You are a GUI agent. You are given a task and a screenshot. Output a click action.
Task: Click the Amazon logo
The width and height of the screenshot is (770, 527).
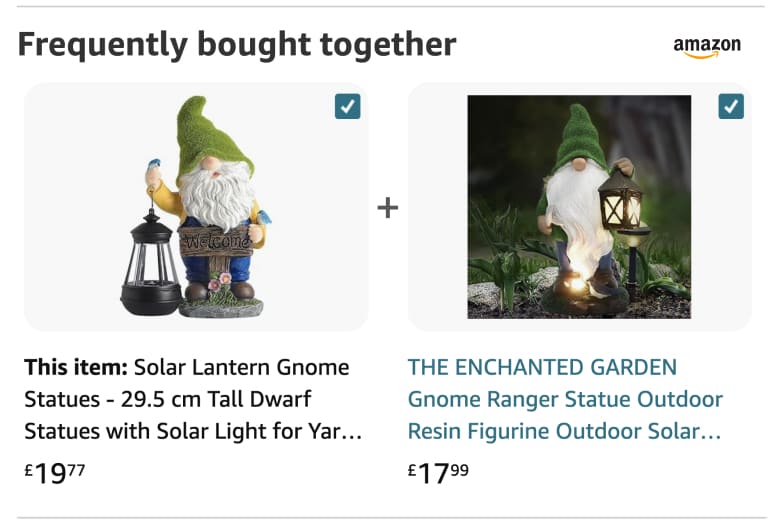tap(707, 47)
